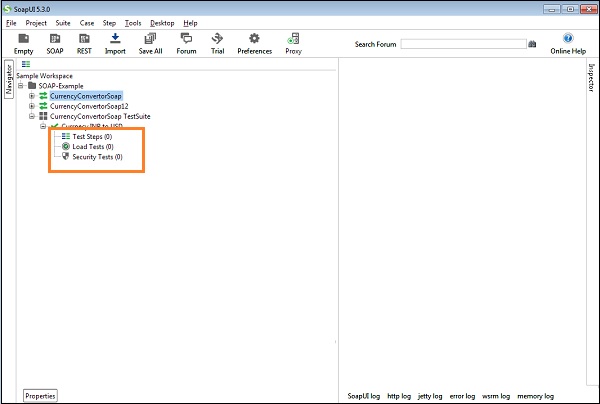Close the SoapUI window

[589, 9]
